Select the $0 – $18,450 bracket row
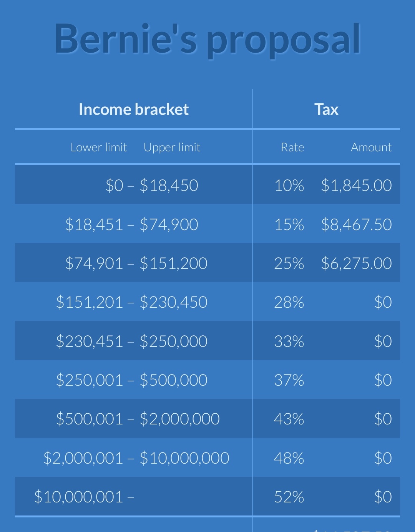 pos(152,186)
